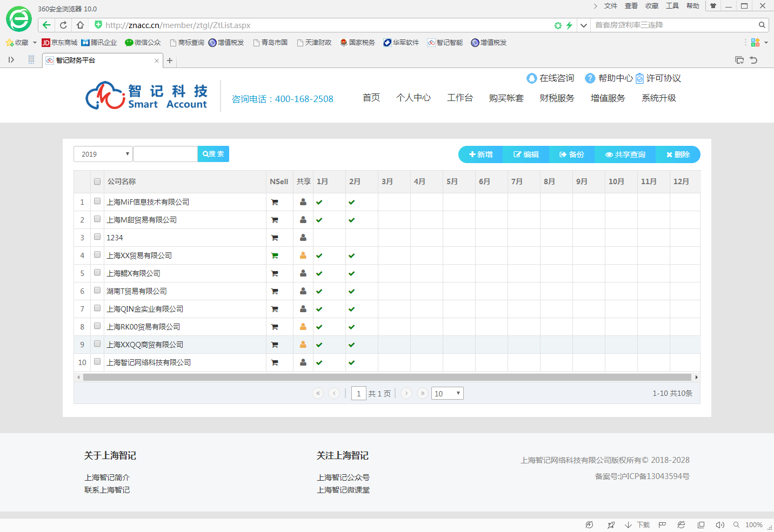774x532 pixels.
Task: Open the 2019 year dropdown
Action: click(103, 153)
